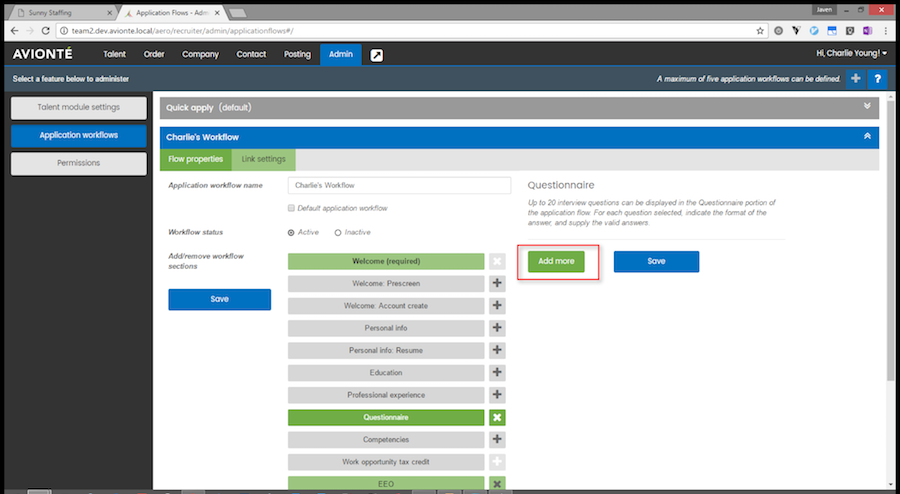The image size is (900, 494).
Task: Click Professional experience section bar
Action: (386, 395)
